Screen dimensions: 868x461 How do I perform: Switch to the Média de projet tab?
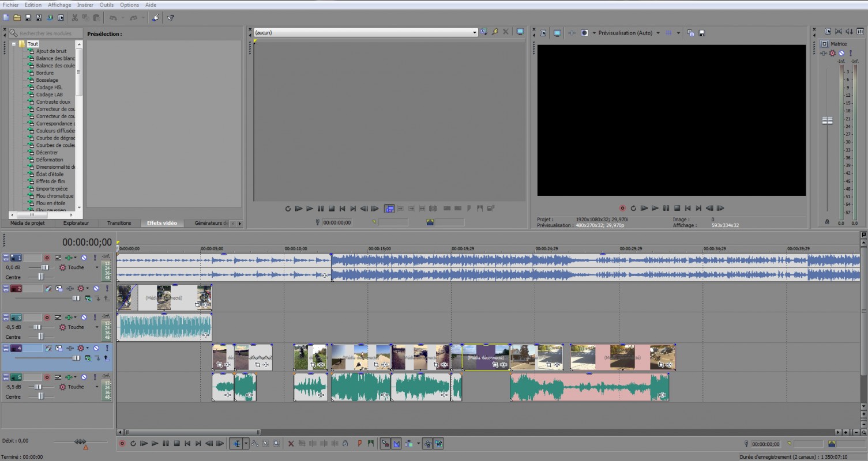pyautogui.click(x=27, y=223)
